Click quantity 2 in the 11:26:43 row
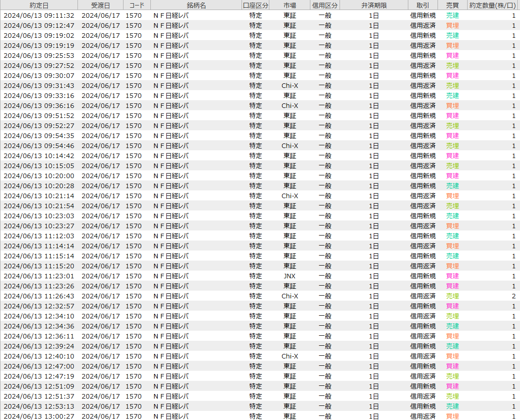Screen dimensions: 520x420 pos(514,296)
